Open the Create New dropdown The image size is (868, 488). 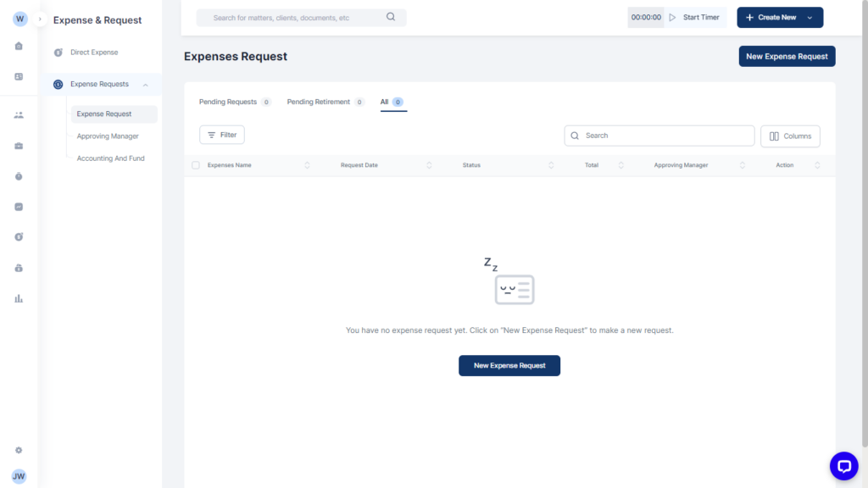pyautogui.click(x=780, y=17)
